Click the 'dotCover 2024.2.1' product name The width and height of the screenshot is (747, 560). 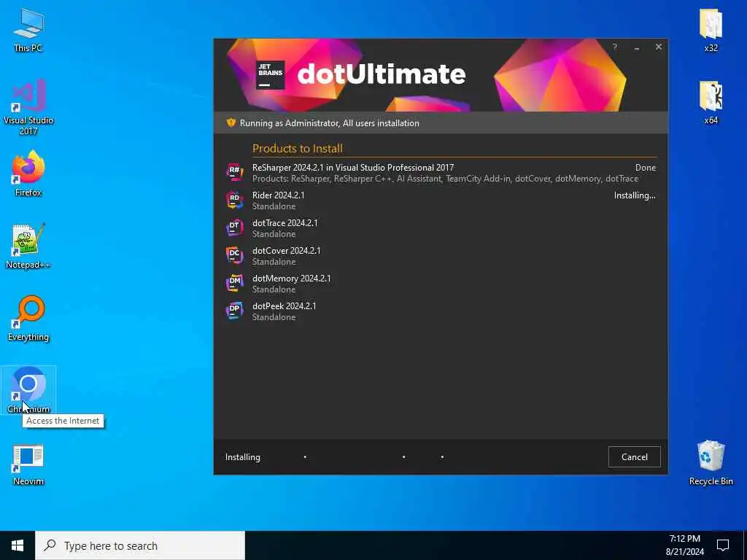tap(286, 250)
